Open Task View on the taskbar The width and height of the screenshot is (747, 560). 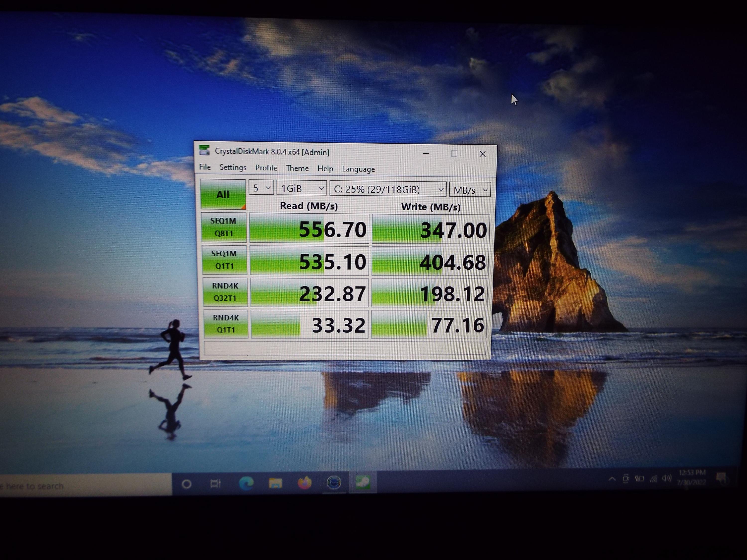click(x=215, y=484)
